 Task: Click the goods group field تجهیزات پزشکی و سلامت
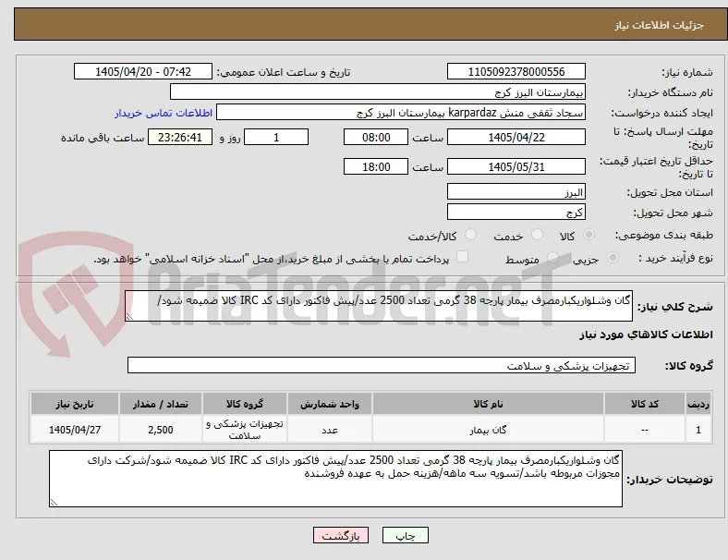(x=382, y=365)
